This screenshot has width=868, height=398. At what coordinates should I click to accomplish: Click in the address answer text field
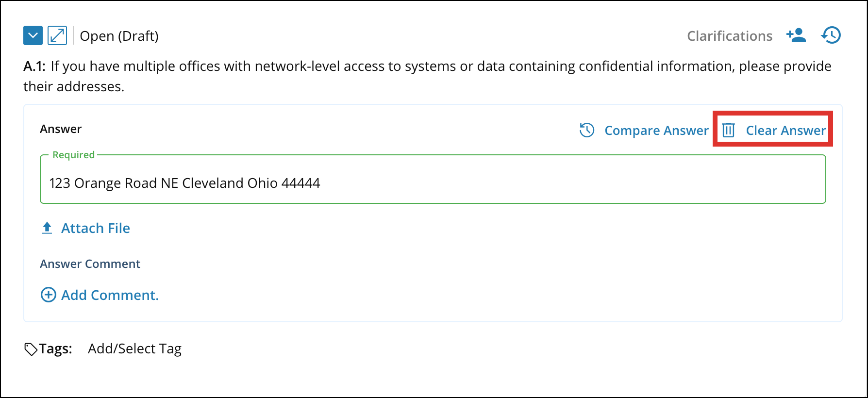(432, 183)
